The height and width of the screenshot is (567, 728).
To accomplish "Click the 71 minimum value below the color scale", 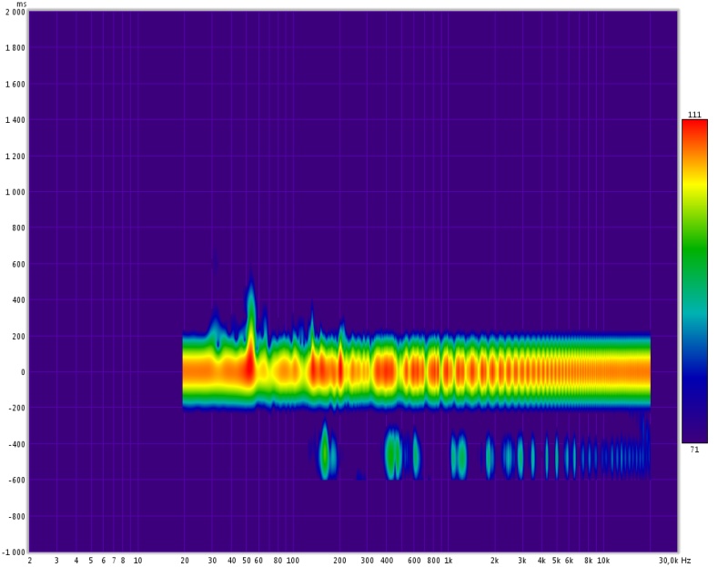I will click(x=694, y=450).
